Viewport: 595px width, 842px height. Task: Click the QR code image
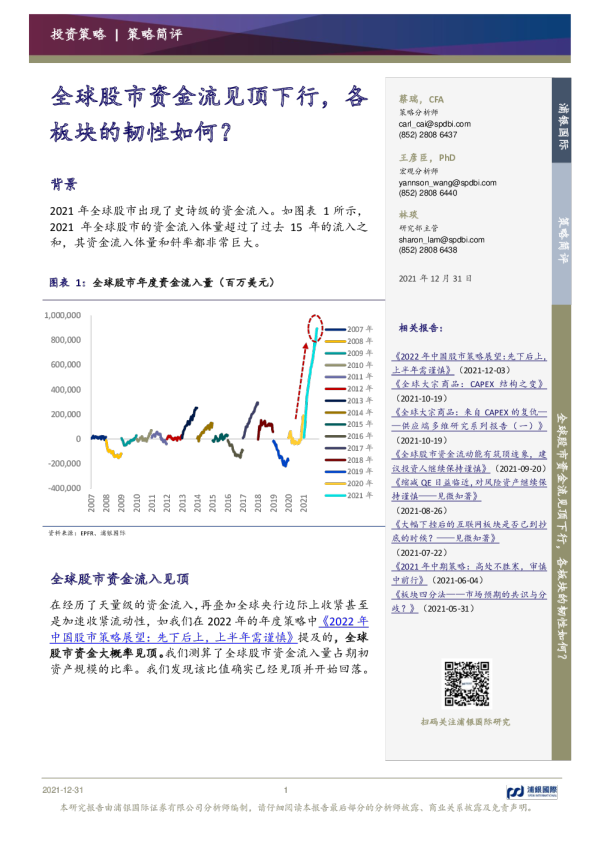pyautogui.click(x=467, y=684)
